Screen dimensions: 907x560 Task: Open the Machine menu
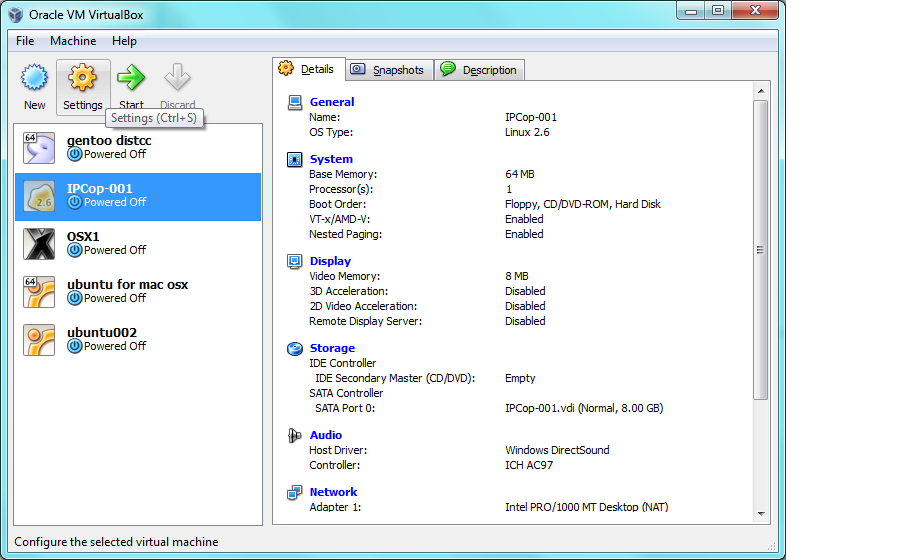73,41
